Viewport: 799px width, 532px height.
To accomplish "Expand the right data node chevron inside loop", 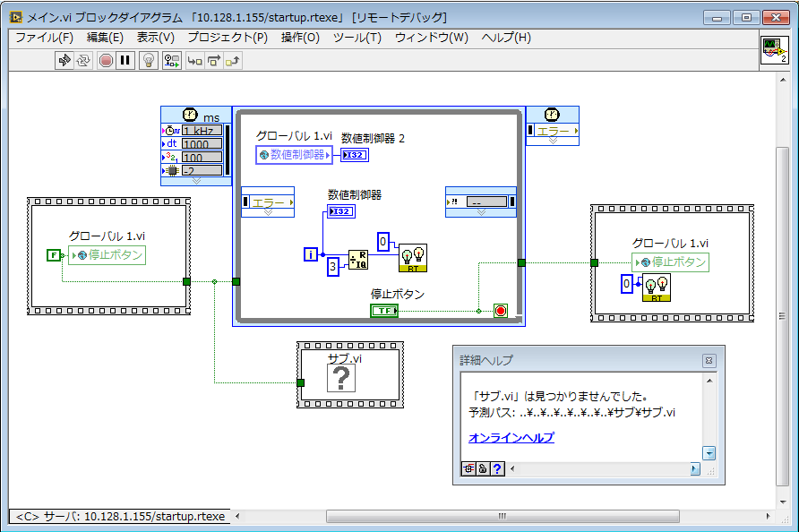I will pyautogui.click(x=481, y=212).
